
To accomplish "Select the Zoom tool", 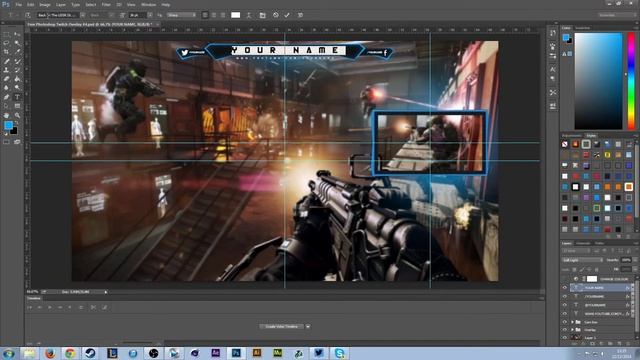I will point(17,116).
